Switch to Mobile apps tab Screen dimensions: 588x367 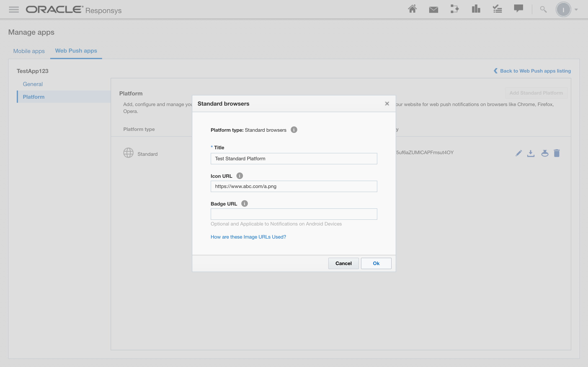(x=29, y=51)
